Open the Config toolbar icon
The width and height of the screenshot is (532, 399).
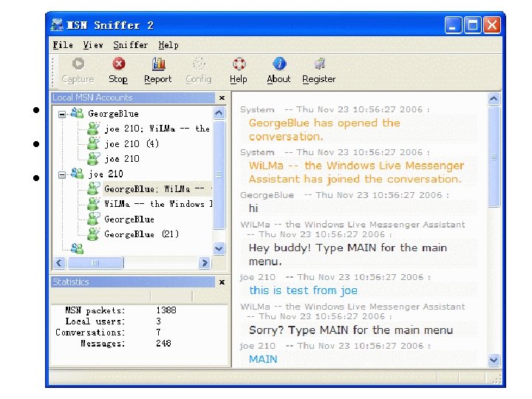click(199, 64)
